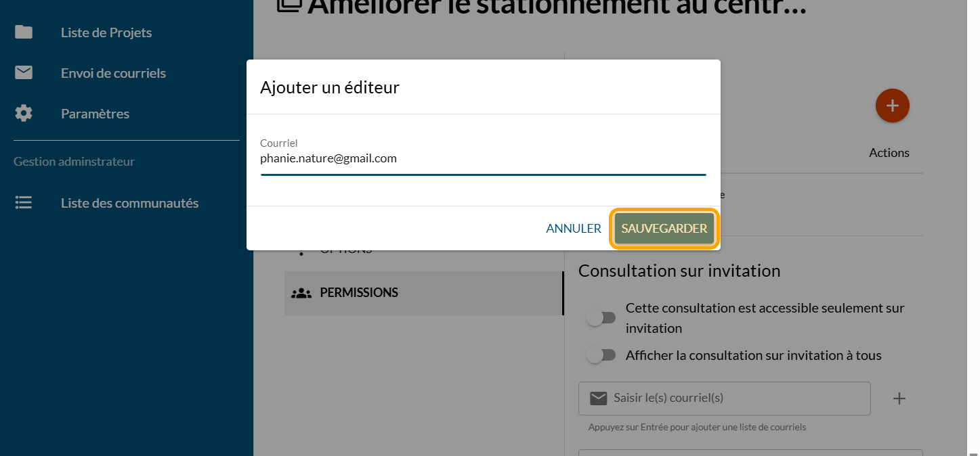The height and width of the screenshot is (456, 980).
Task: Click the plus icon beside the invitation email field
Action: click(899, 398)
